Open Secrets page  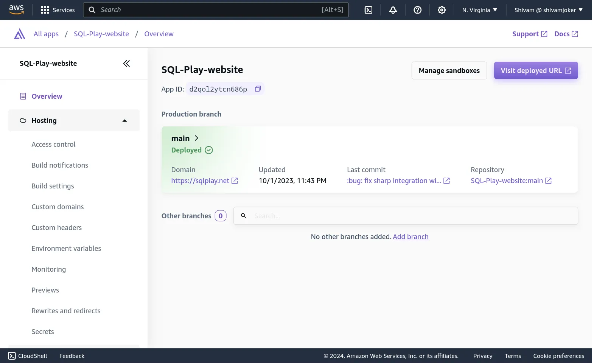point(42,332)
